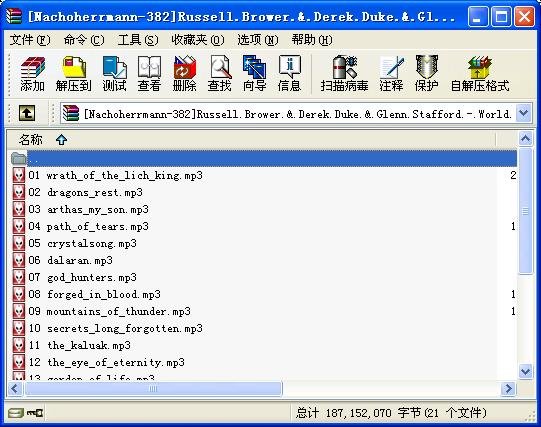Image resolution: width=541 pixels, height=427 pixels.
Task: Maximize the WinRAR window
Action: pos(501,16)
